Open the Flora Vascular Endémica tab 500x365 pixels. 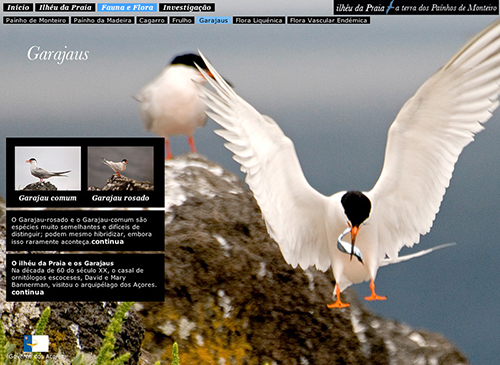tap(329, 20)
